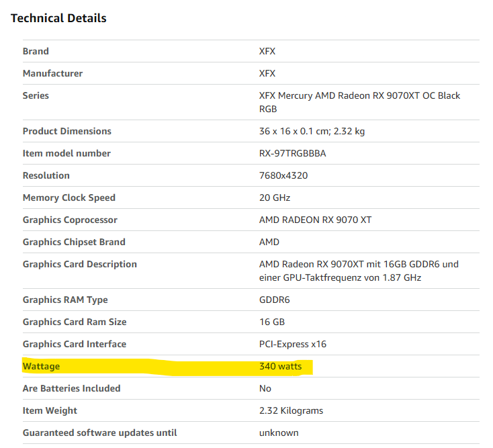Click the Graphics Chipset Brand label

point(74,242)
